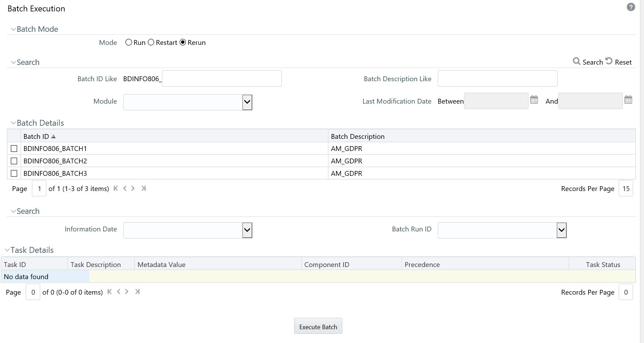Select the Run mode radio button
Image resolution: width=644 pixels, height=343 pixels.
[x=129, y=42]
